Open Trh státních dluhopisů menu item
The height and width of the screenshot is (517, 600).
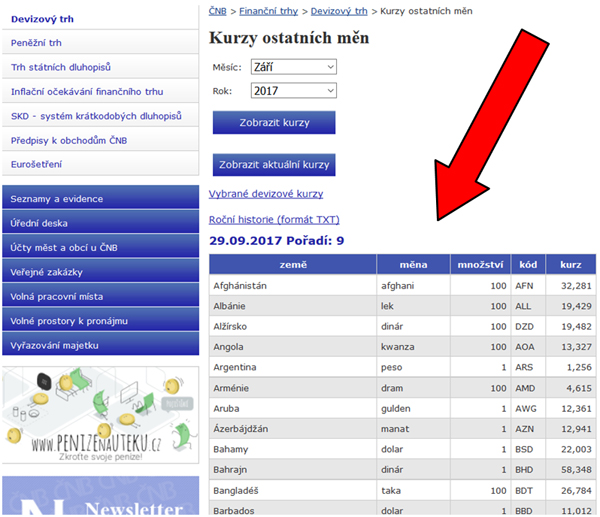pyautogui.click(x=60, y=67)
